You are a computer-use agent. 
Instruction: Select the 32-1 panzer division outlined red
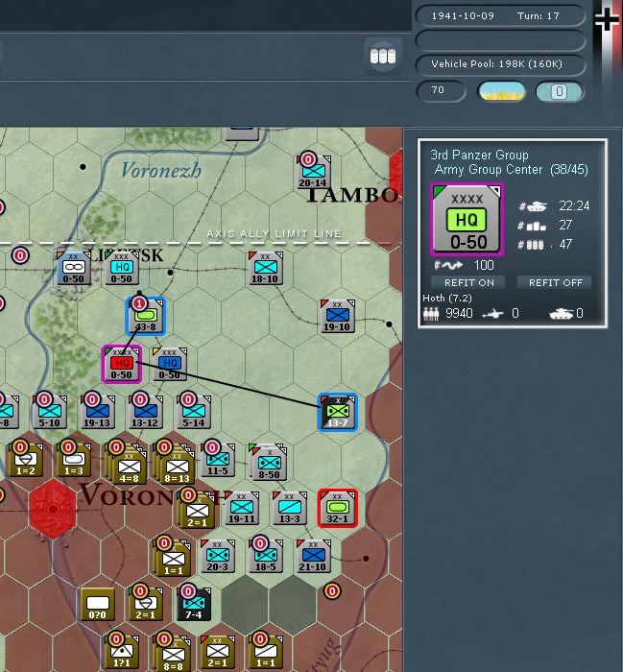click(338, 508)
